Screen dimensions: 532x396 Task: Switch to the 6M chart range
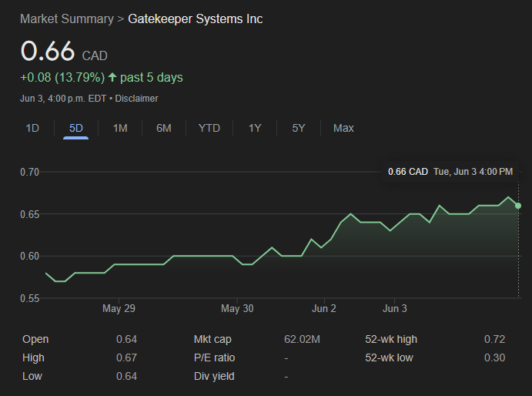164,128
